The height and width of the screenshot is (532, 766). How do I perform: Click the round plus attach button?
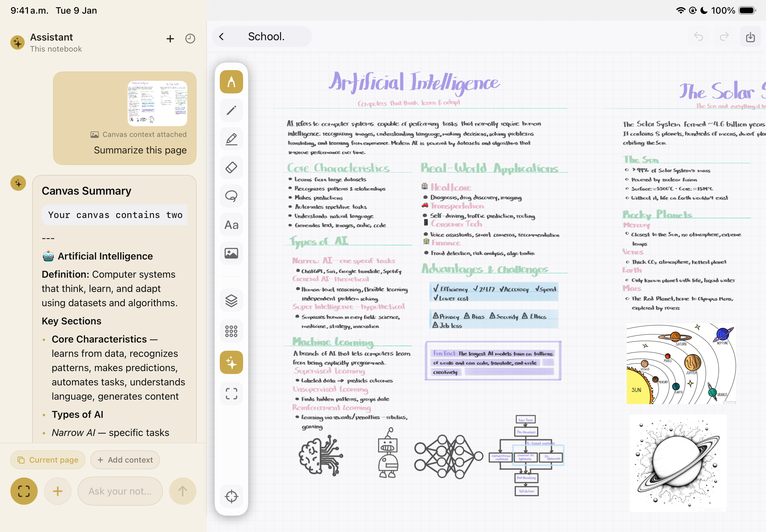[x=57, y=491]
